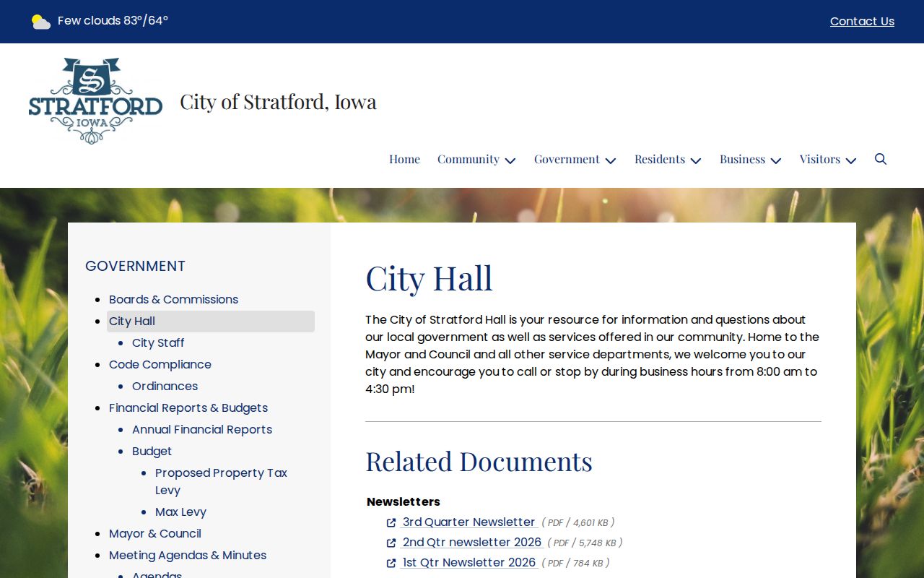
Task: Open Proposed Property Tax Levy link
Action: pyautogui.click(x=221, y=481)
